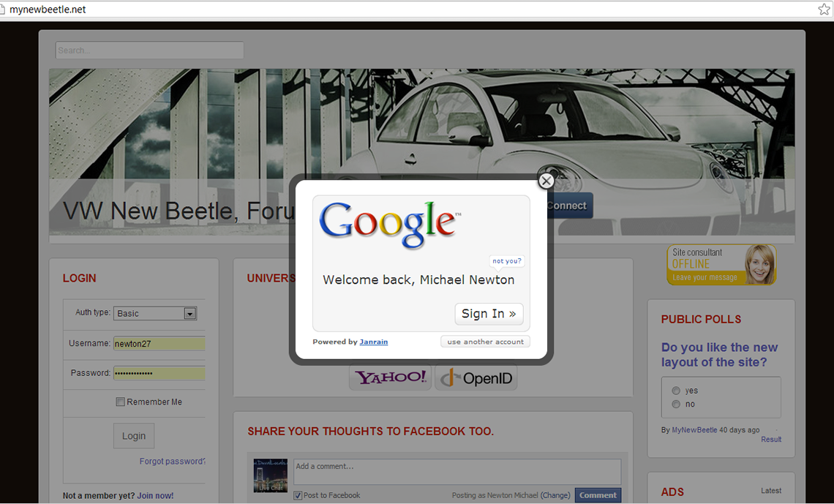Click the Comment button
This screenshot has height=504, width=834.
(x=598, y=495)
